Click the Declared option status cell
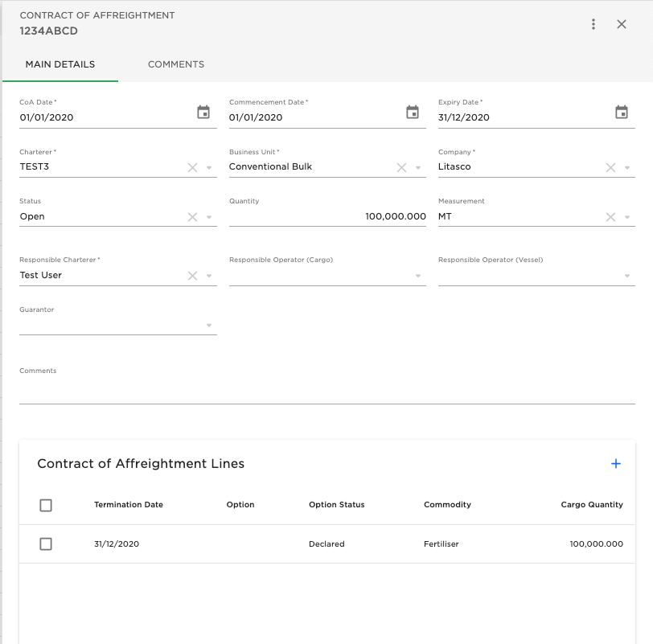The image size is (653, 644). point(326,544)
